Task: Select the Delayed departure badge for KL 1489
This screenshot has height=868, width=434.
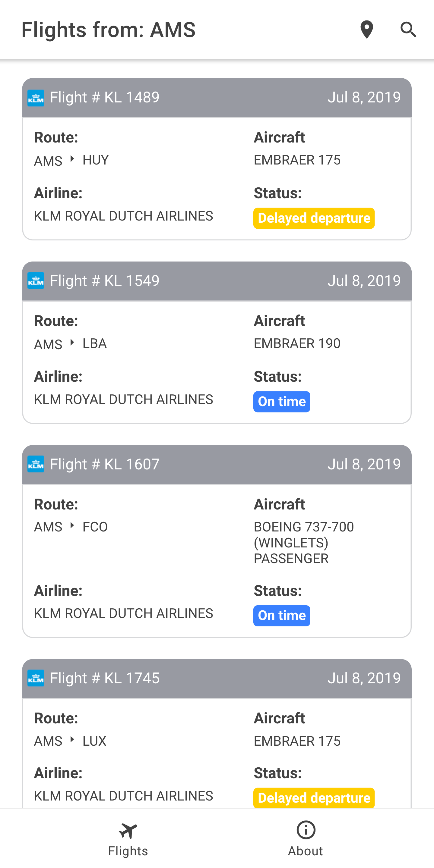Action: pos(314,218)
